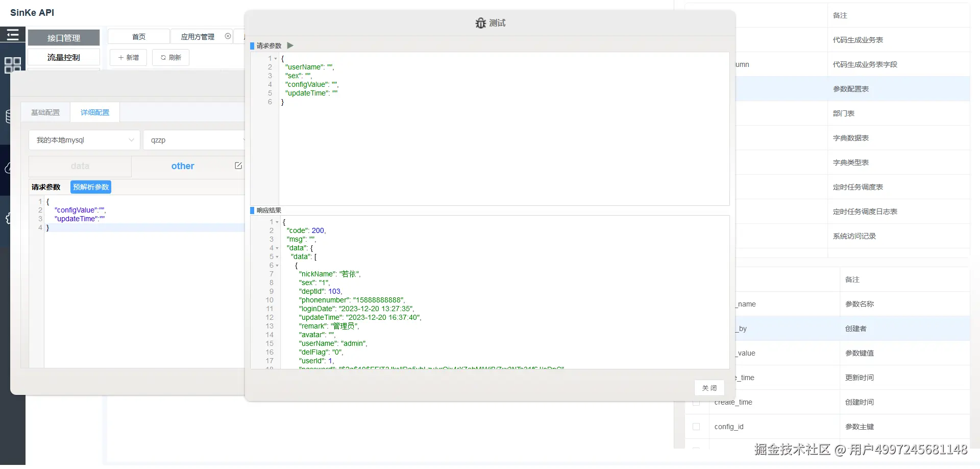Select the 详细配置 tab
The height and width of the screenshot is (469, 980).
[95, 112]
